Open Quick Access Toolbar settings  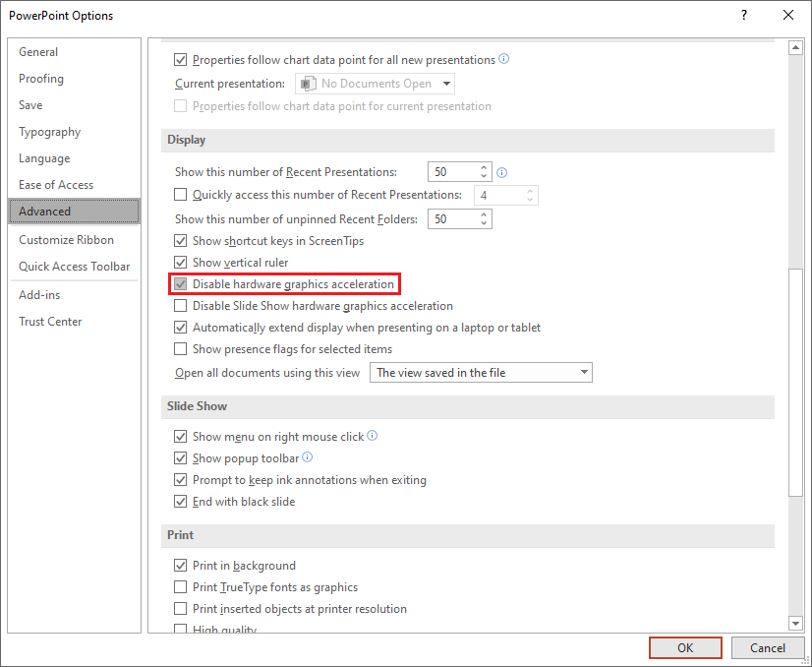75,267
